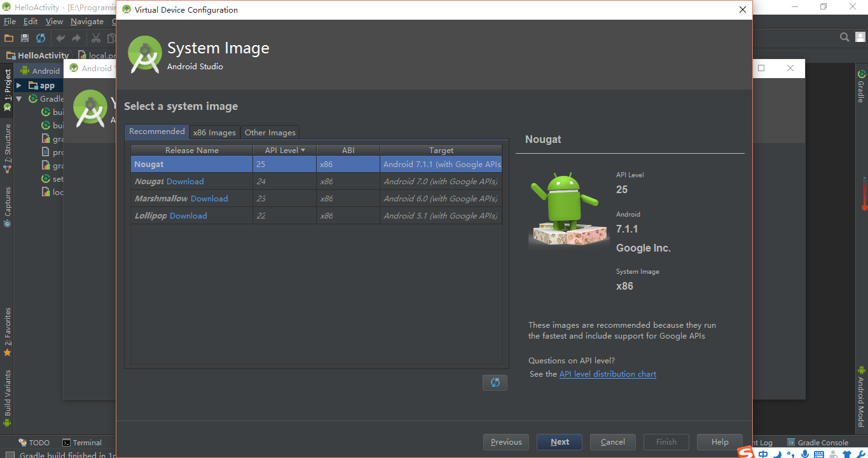Click the Save All disk icon
Image resolution: width=868 pixels, height=458 pixels.
(25, 38)
